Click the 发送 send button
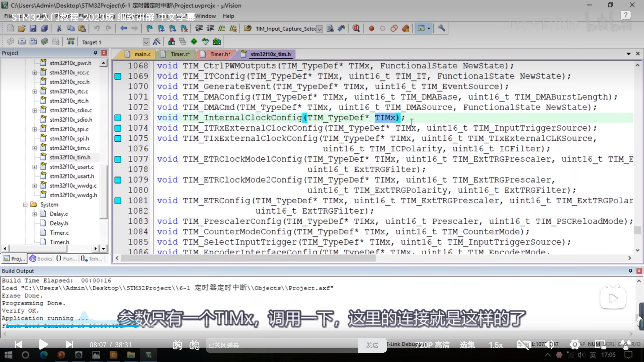This screenshot has height=362, width=644. (x=372, y=345)
